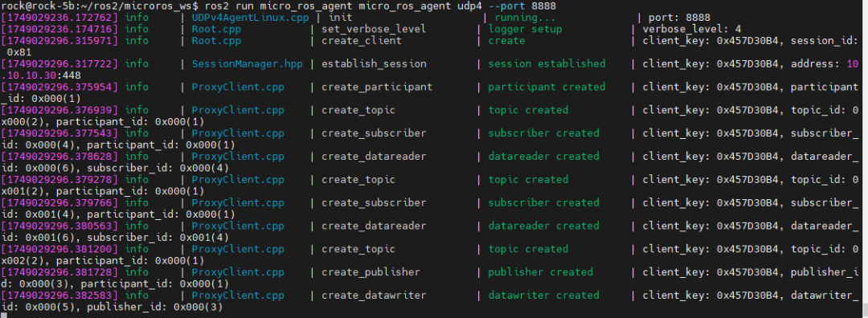Click the UDPv4AgentLinux.cpp source file text
Viewport: 868px width, 318px height.
coord(250,17)
